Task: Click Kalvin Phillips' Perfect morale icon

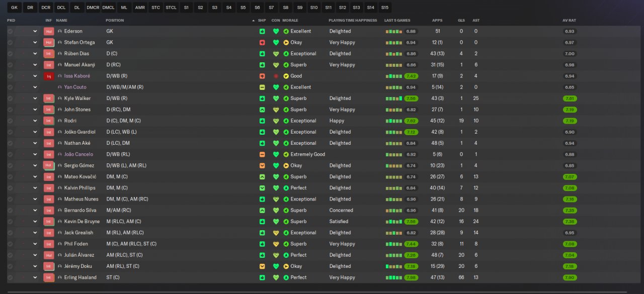Action: (x=286, y=188)
